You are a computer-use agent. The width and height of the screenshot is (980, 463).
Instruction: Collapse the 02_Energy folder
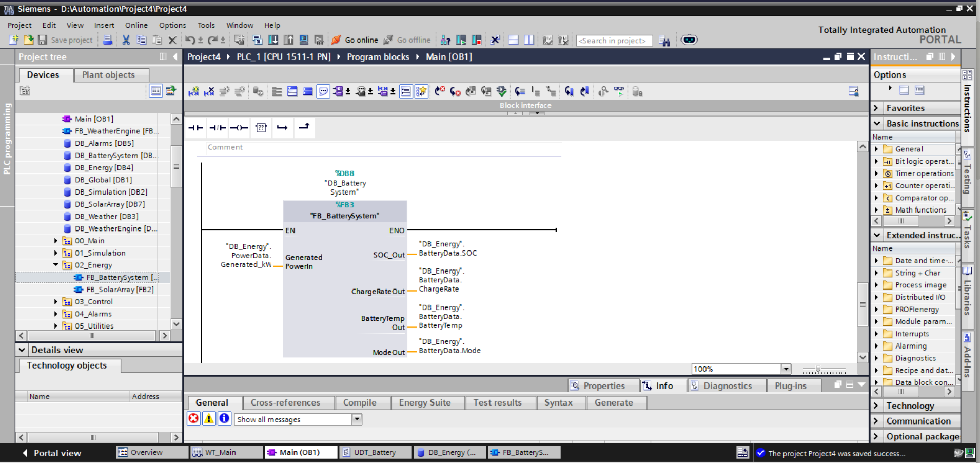click(56, 265)
